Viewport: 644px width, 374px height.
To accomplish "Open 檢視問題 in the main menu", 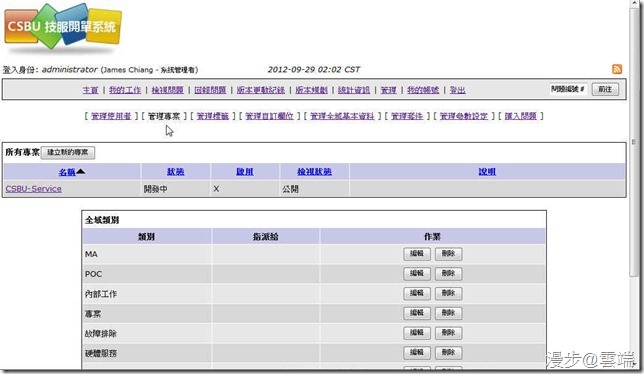I will click(168, 90).
